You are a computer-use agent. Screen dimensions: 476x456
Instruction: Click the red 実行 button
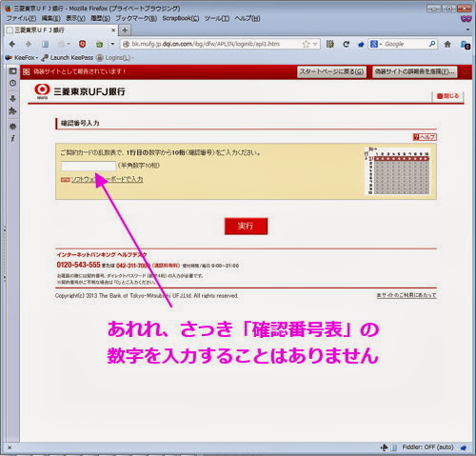click(246, 227)
